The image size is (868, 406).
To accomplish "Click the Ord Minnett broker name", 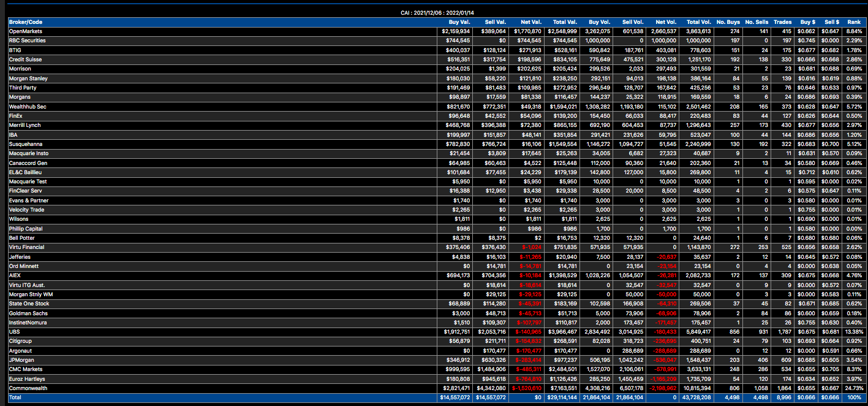I will (24, 266).
